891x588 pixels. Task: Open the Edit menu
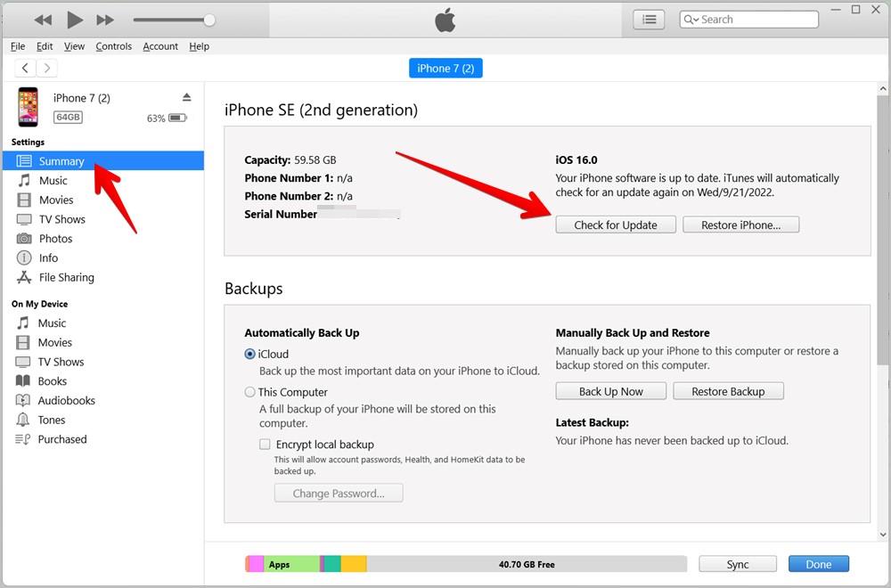tap(45, 46)
